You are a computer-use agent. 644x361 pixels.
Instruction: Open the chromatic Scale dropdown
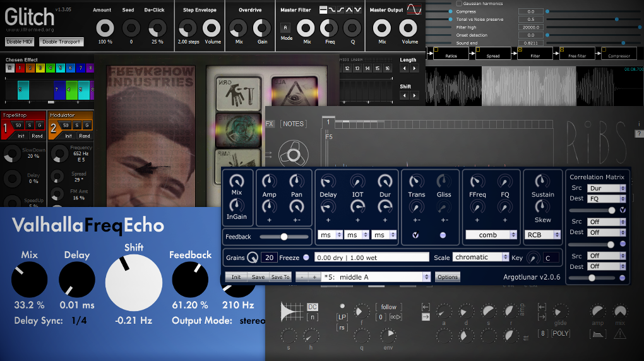481,257
